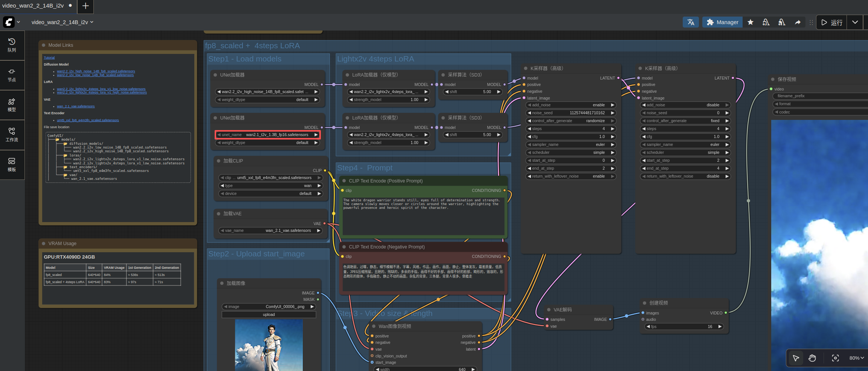Collapse the Model Links node via its dot
868x371 pixels.
44,45
